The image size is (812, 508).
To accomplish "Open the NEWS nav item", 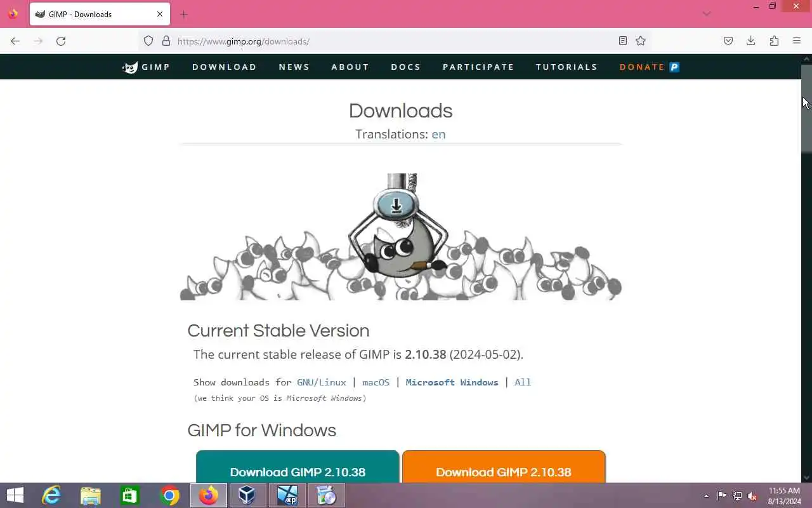I will 294,67.
